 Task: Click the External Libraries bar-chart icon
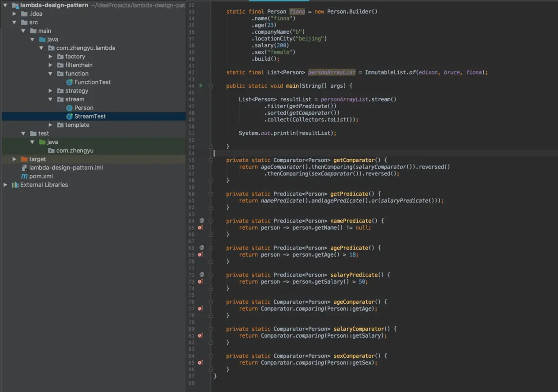click(x=15, y=185)
